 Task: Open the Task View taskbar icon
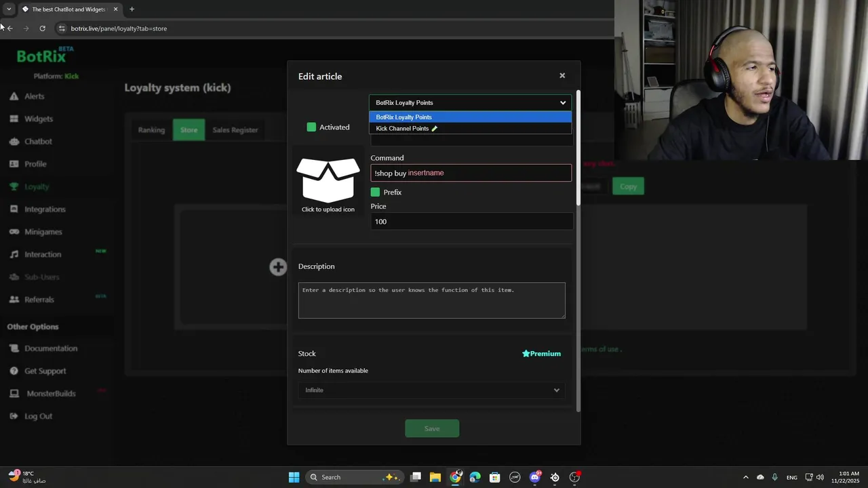(x=416, y=477)
